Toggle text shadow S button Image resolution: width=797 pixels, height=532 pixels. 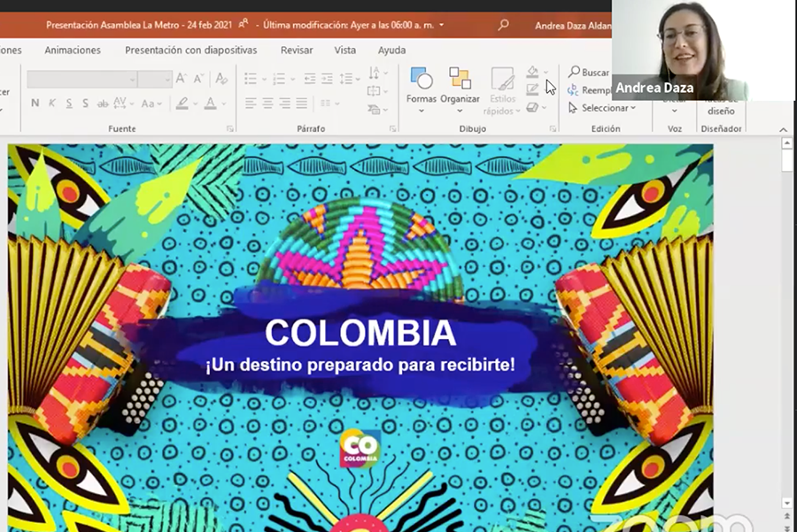coord(85,104)
